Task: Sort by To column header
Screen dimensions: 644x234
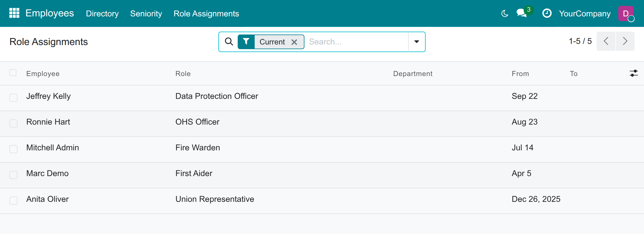Action: pyautogui.click(x=573, y=74)
